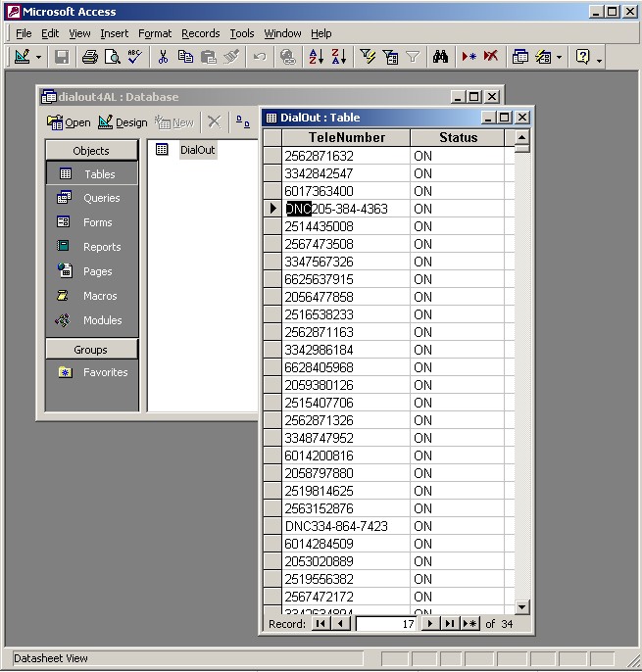Click the Database Window icon

[x=520, y=57]
